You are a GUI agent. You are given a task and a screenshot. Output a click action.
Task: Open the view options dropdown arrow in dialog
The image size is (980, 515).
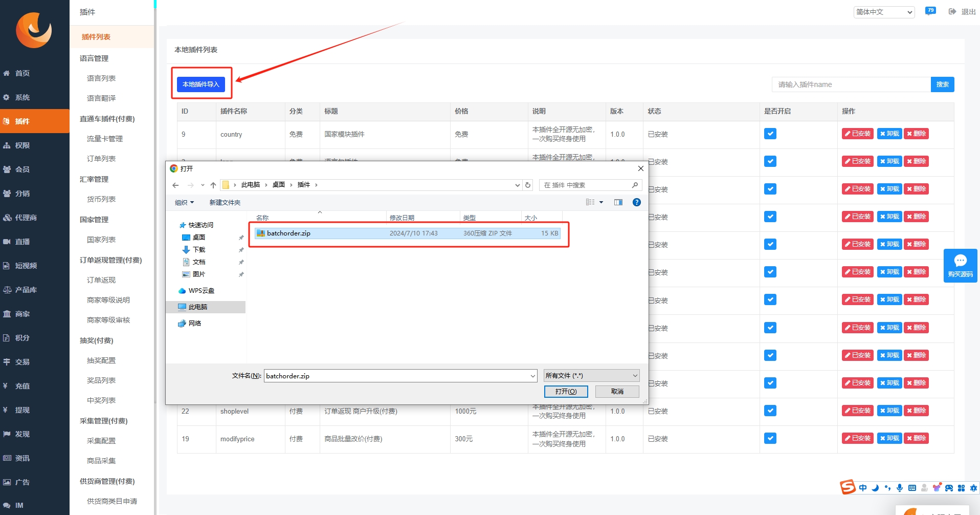pos(602,202)
